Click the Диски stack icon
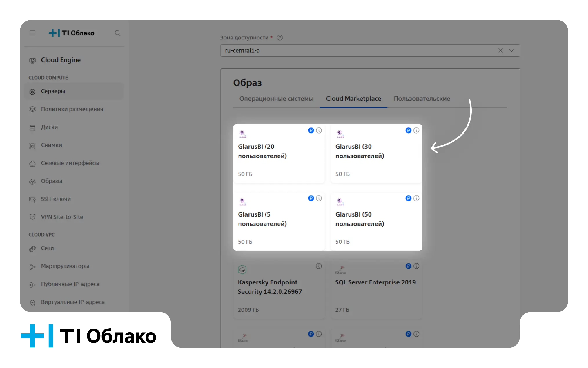 32,128
